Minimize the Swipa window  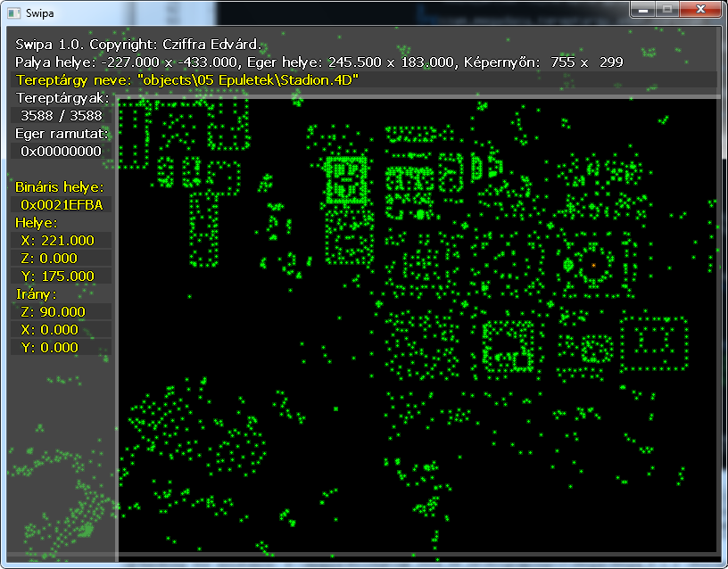(643, 9)
